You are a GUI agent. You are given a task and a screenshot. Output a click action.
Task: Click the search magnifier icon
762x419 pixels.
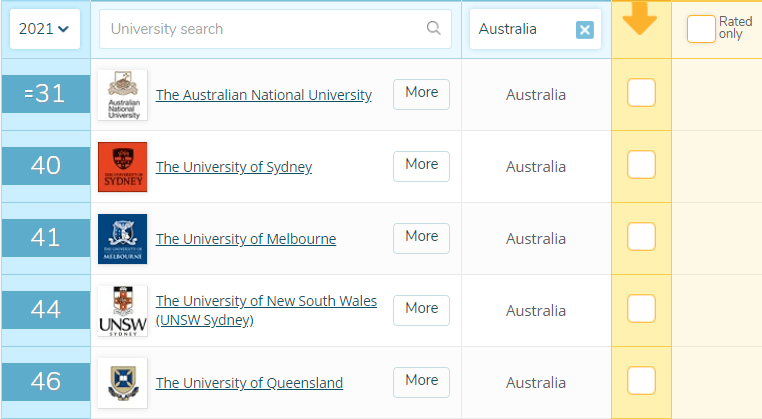[433, 29]
